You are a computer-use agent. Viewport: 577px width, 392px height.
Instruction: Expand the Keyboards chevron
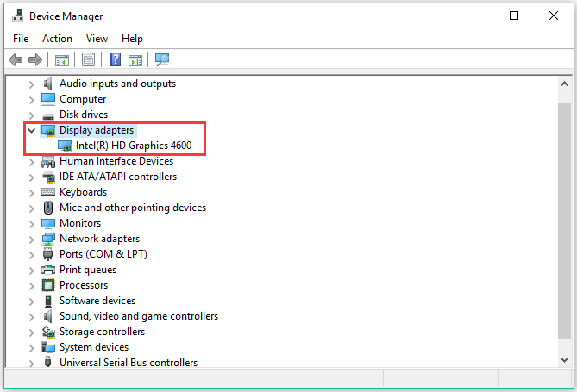(x=32, y=193)
